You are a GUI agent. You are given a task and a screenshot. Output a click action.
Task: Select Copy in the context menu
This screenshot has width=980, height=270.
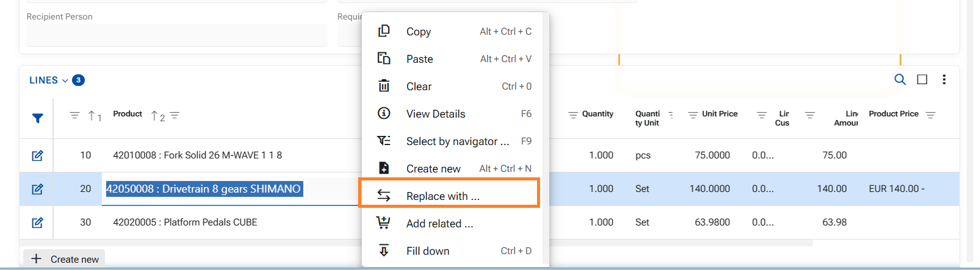click(x=419, y=32)
